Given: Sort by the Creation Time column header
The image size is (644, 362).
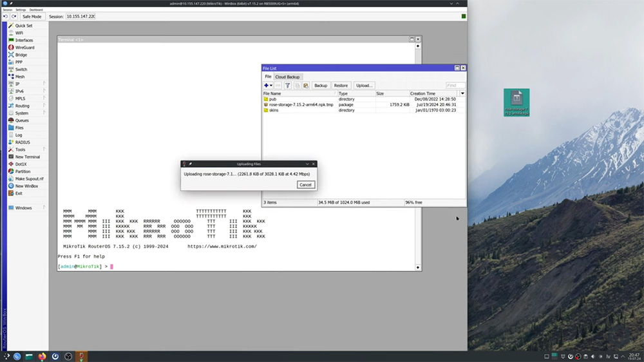Looking at the screenshot, I should click(434, 93).
